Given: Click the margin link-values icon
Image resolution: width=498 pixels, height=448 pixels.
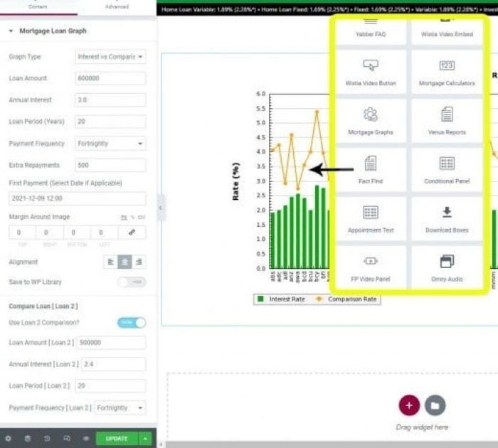Looking at the screenshot, I should [x=132, y=233].
